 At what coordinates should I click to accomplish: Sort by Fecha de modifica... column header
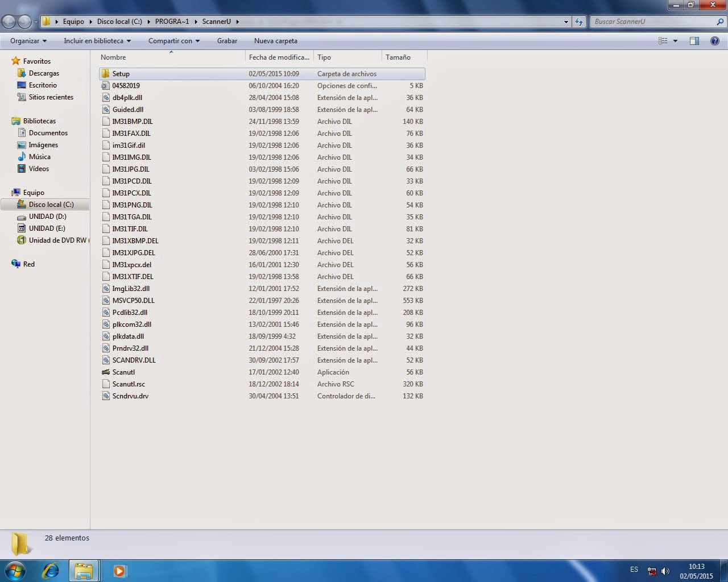coord(279,57)
